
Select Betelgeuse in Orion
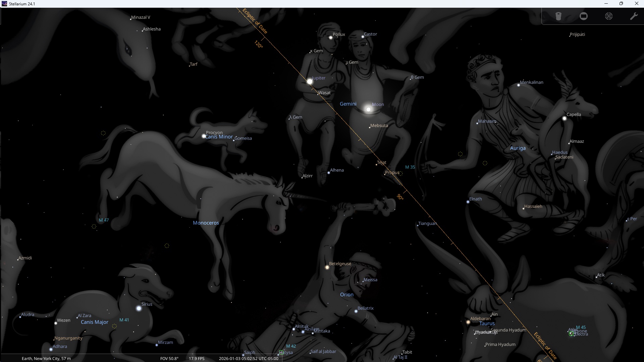point(327,267)
